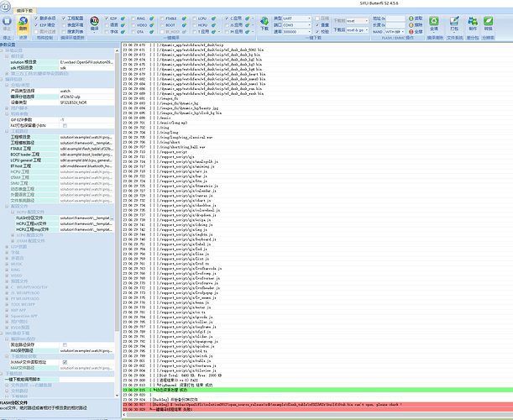
Task: Click the 打包 (package) file system icon
Action: pos(454,21)
